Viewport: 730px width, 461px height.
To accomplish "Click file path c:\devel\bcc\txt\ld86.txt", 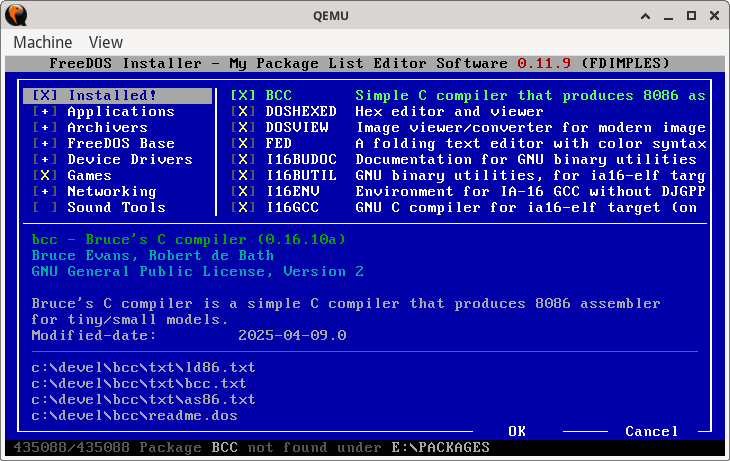I will pos(143,367).
